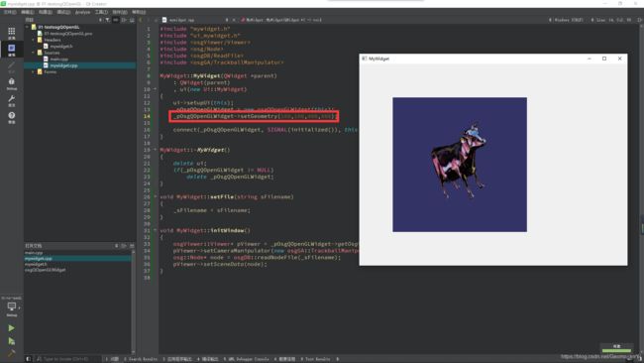Open the File menu
The width and height of the screenshot is (644, 363).
(10, 12)
